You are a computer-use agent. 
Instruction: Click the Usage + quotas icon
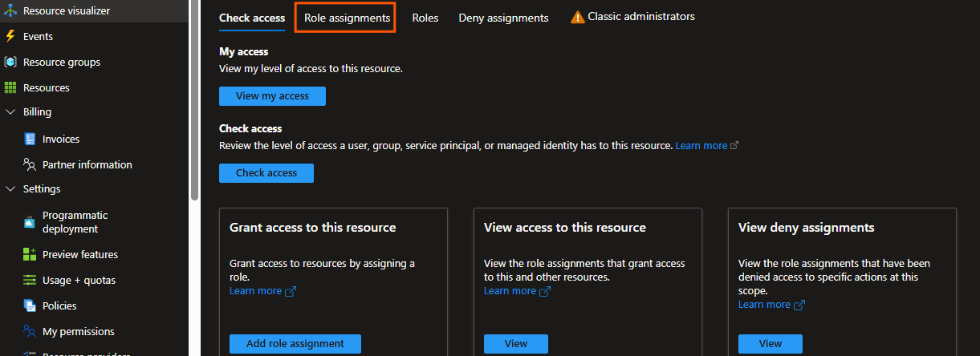tap(30, 280)
